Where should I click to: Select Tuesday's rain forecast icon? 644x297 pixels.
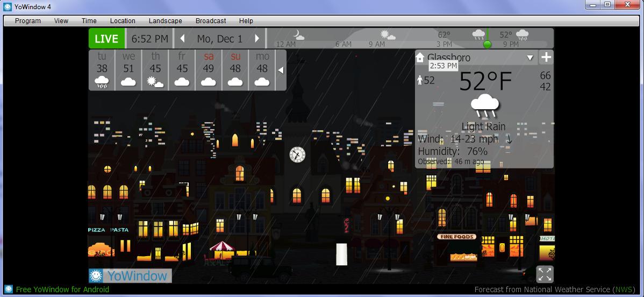(102, 82)
